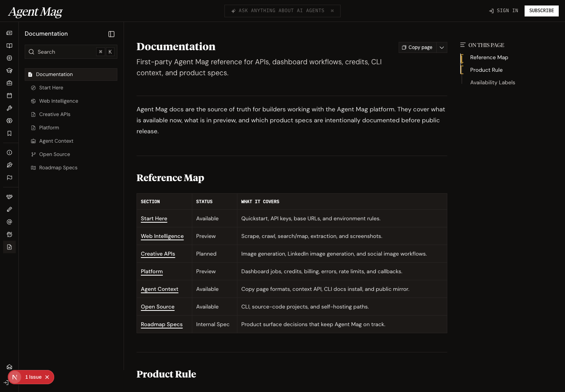565x392 pixels.
Task: Collapse the Documentation sidebar panel
Action: pyautogui.click(x=111, y=34)
